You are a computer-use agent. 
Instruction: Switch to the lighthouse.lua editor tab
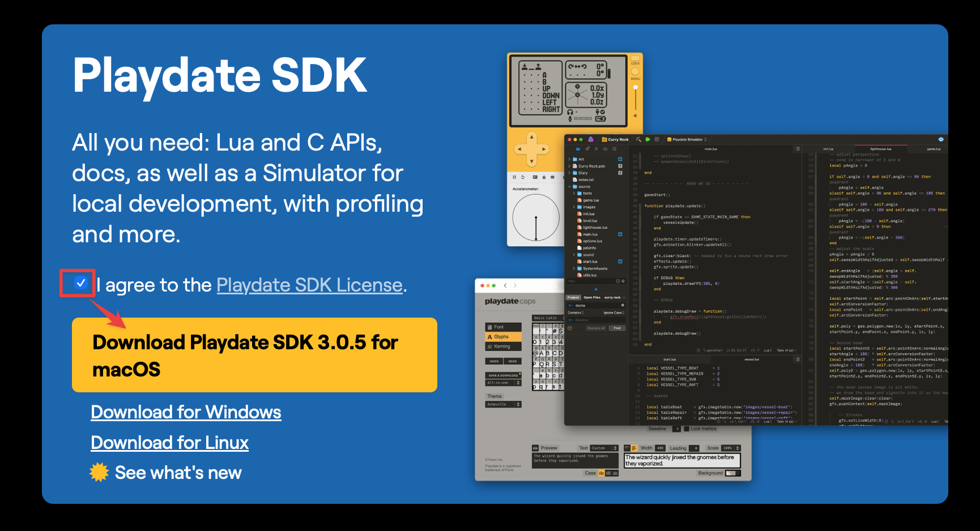coord(881,149)
